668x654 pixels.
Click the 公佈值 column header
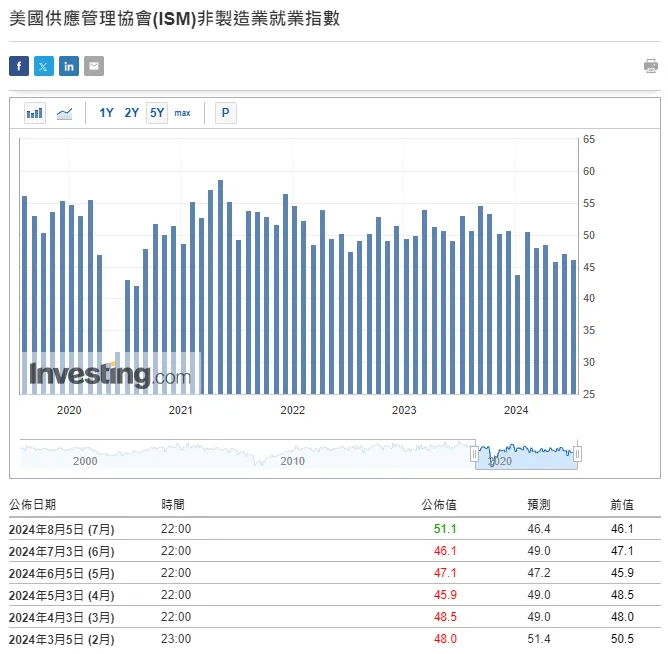pyautogui.click(x=439, y=504)
